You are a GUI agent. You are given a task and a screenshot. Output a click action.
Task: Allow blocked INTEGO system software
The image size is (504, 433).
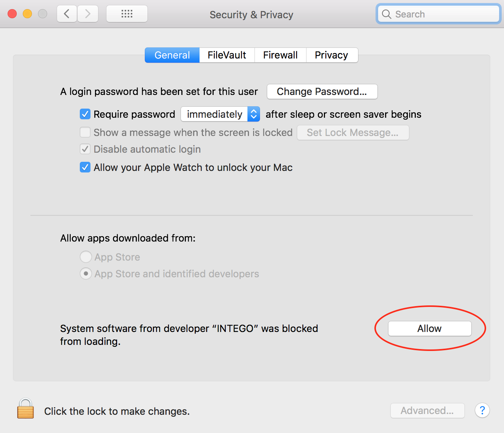430,329
